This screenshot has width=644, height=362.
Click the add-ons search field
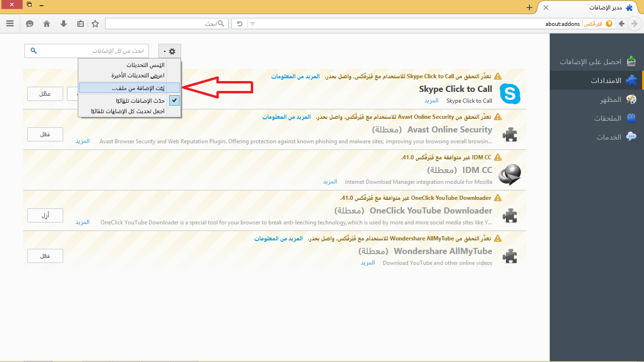tap(87, 50)
